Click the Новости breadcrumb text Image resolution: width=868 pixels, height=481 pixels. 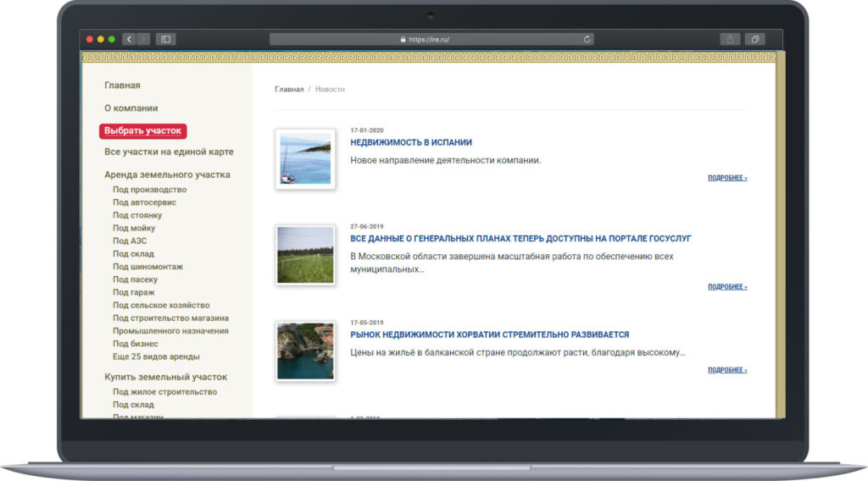[x=330, y=89]
